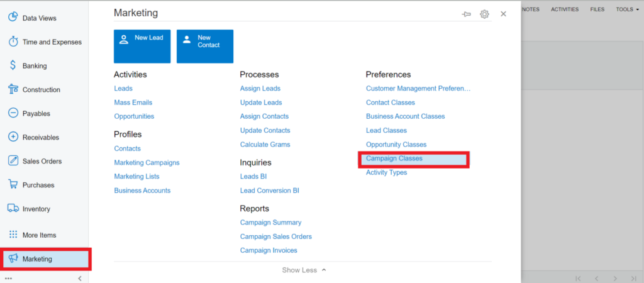The height and width of the screenshot is (283, 644).
Task: Open the Marketing Campaigns link
Action: point(147,162)
